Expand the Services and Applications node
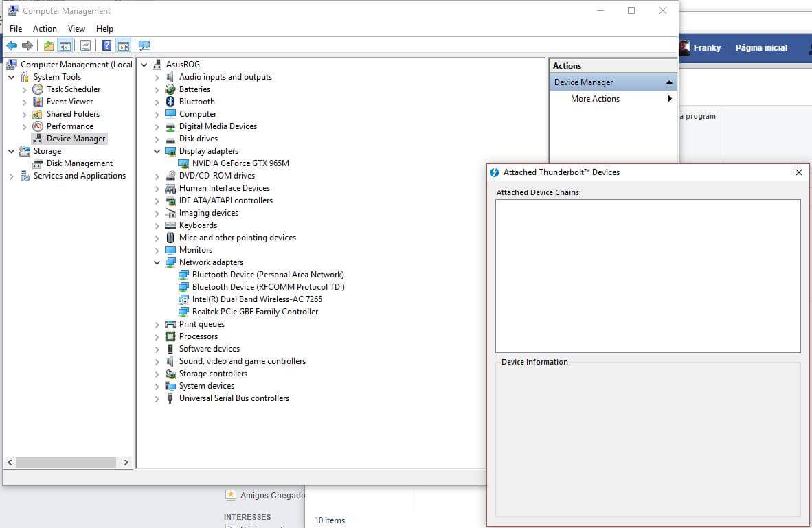 point(12,176)
